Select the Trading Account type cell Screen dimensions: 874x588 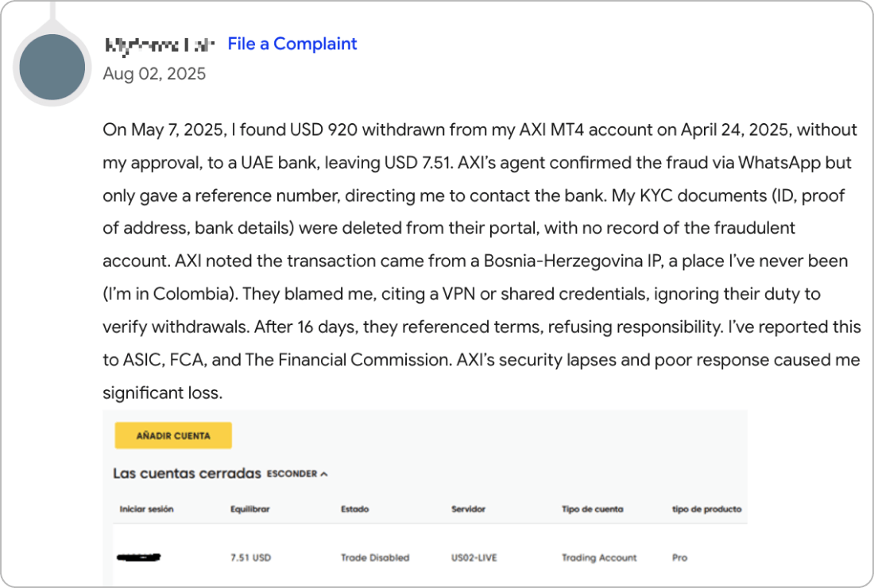[x=599, y=558]
